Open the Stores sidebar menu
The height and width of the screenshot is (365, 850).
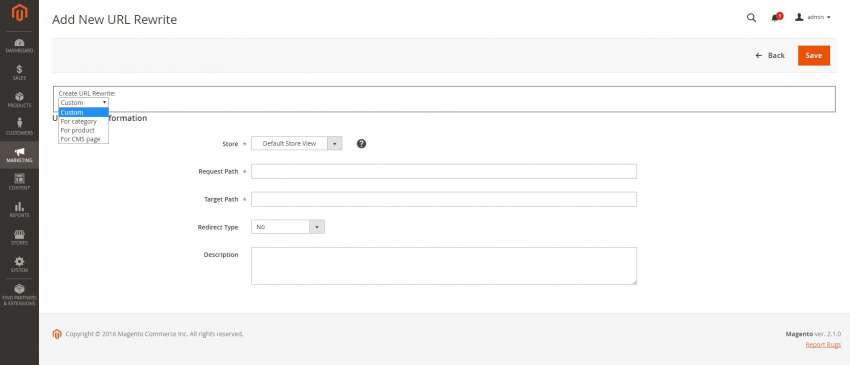click(19, 238)
